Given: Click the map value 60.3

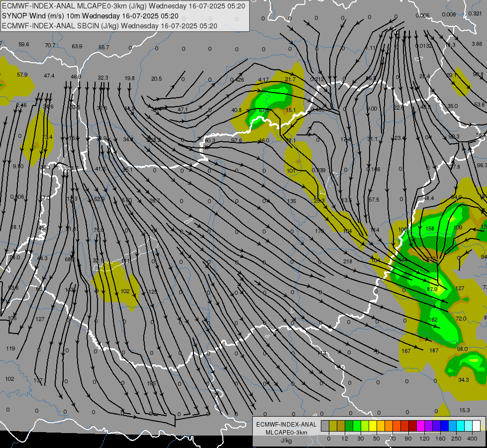Looking at the screenshot, I should point(210,140).
